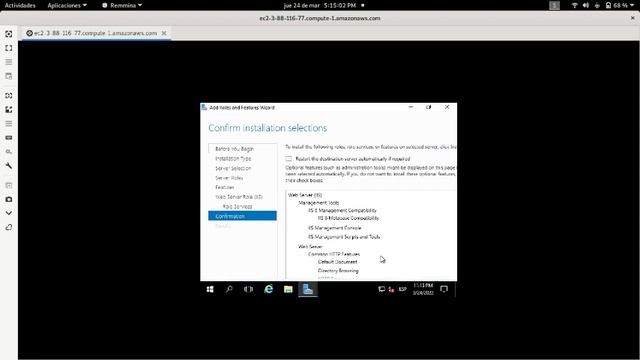Select Server Manager icon on remote taskbar
Image resolution: width=640 pixels, height=360 pixels.
(x=308, y=289)
